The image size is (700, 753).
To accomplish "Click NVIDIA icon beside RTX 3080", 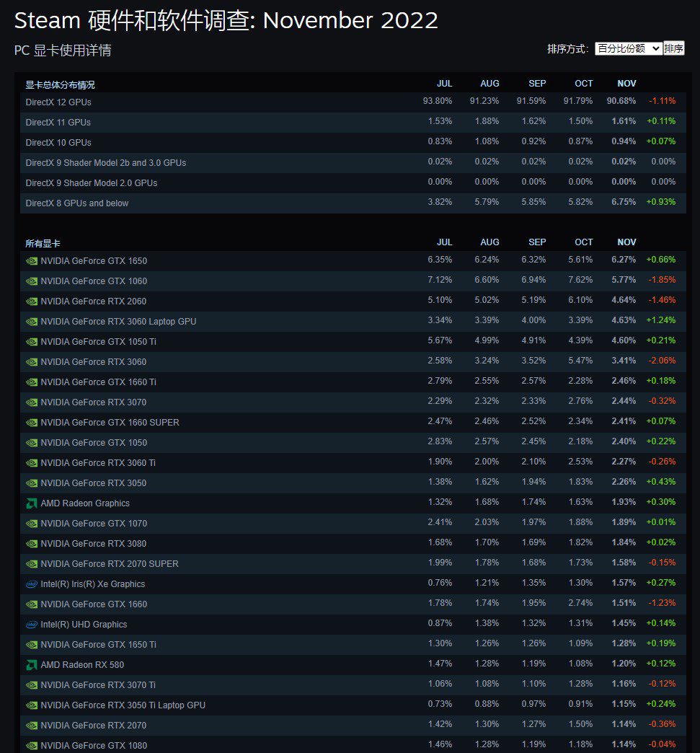I will [x=32, y=544].
